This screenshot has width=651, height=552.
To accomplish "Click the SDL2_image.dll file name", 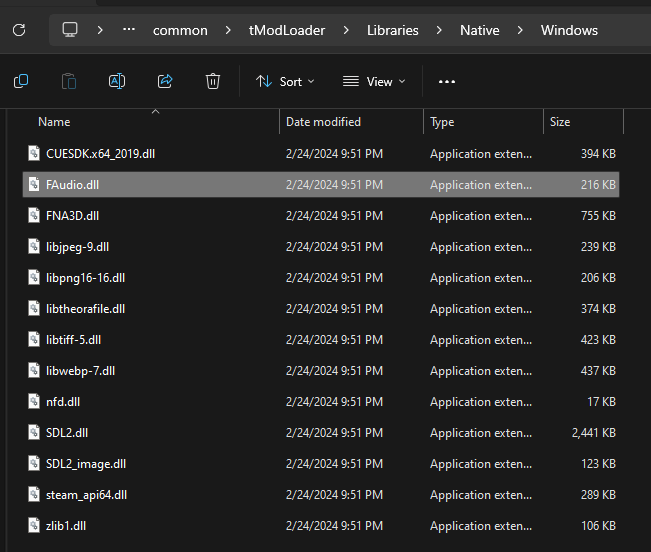I will tap(86, 464).
